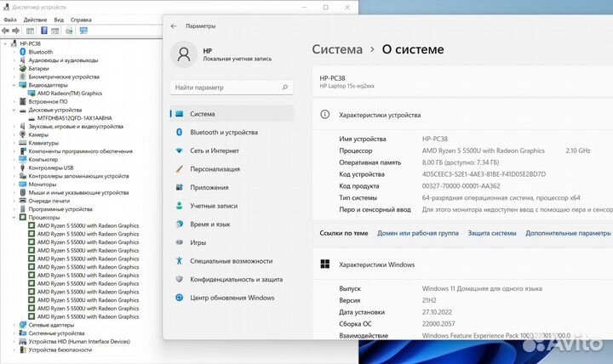Select the Программные устройства tree row
This screenshot has height=364, width=613.
point(60,209)
